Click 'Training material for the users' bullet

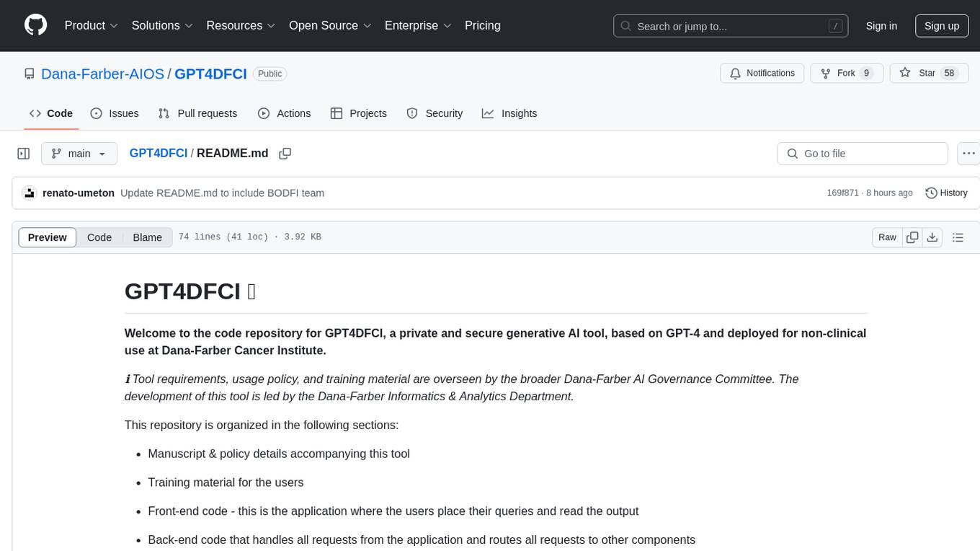[x=226, y=482]
